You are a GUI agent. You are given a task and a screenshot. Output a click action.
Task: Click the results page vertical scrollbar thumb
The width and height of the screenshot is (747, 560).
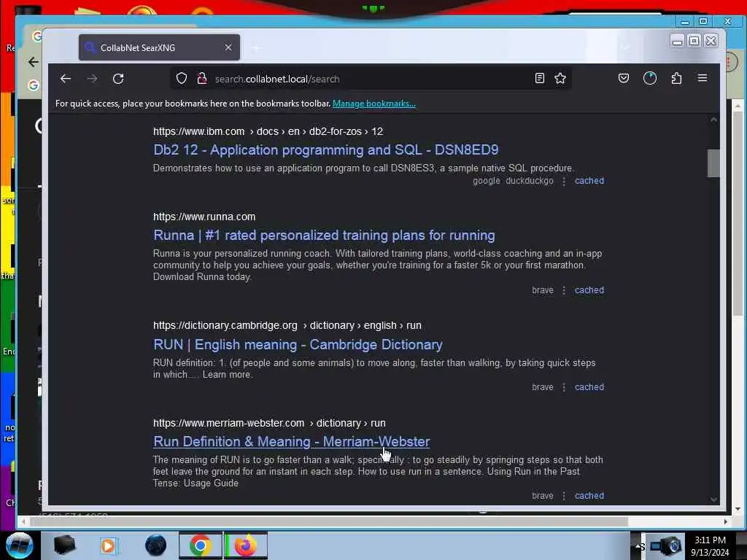point(713,163)
